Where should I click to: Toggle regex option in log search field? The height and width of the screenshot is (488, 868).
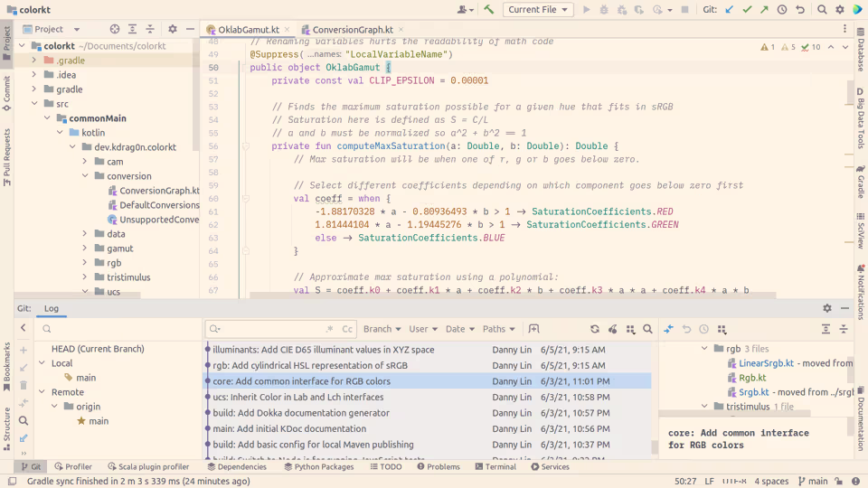tap(330, 329)
